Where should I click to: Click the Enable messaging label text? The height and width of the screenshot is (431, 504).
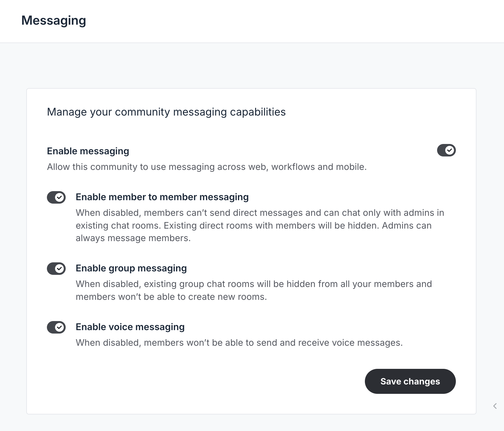(x=88, y=151)
